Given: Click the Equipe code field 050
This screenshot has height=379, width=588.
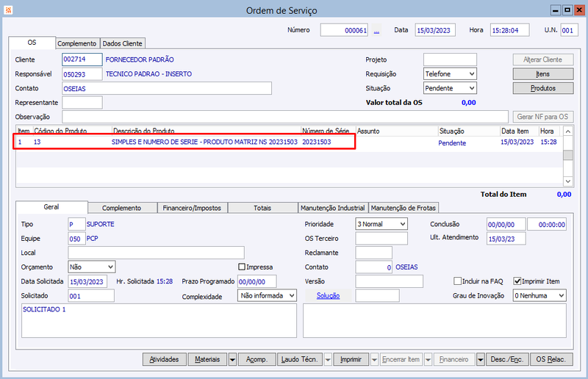Looking at the screenshot, I should (76, 239).
